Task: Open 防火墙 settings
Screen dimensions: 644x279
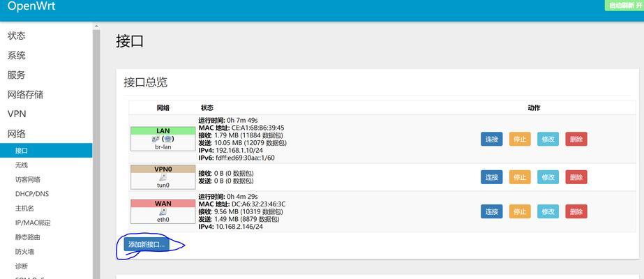Action: click(24, 252)
